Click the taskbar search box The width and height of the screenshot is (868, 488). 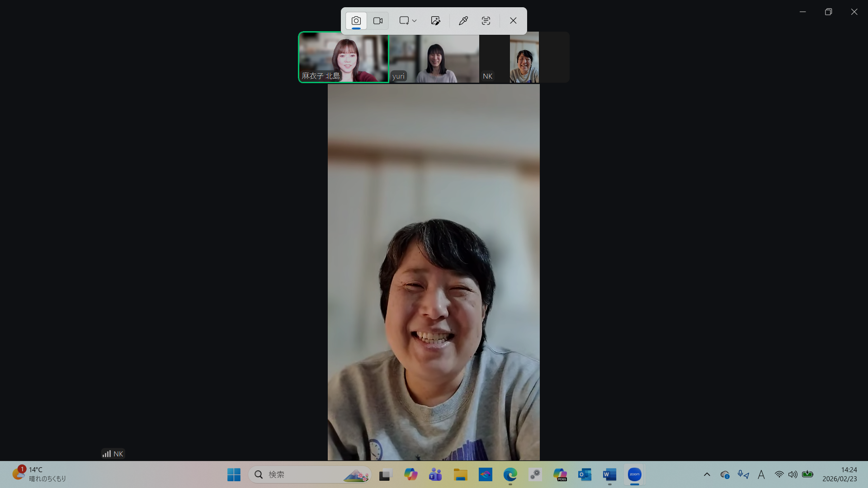click(x=310, y=474)
